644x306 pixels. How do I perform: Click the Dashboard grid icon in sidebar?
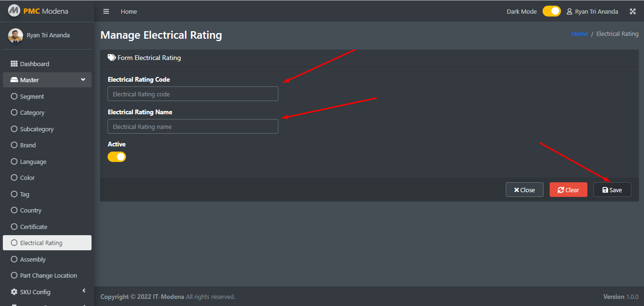pyautogui.click(x=14, y=64)
